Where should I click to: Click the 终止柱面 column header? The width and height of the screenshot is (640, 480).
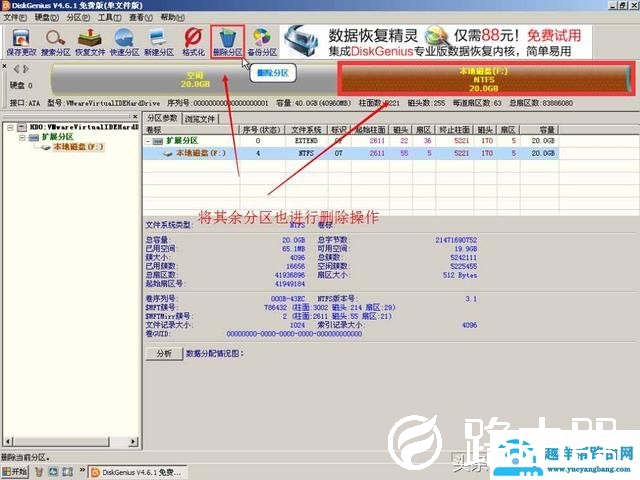coord(455,130)
